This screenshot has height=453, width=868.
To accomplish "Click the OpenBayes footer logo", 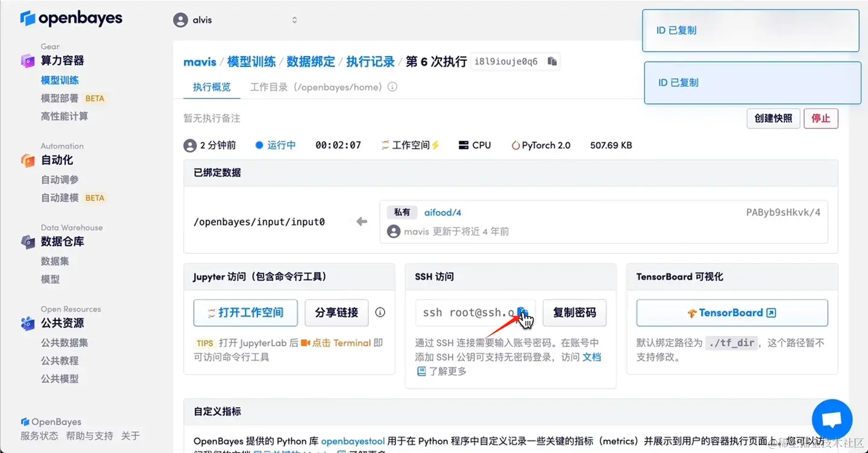I will coord(51,422).
